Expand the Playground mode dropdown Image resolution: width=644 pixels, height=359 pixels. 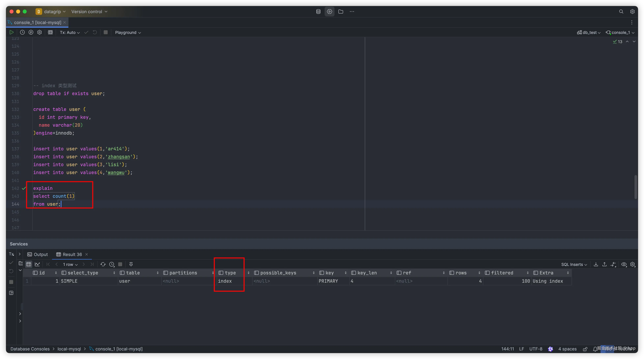128,32
